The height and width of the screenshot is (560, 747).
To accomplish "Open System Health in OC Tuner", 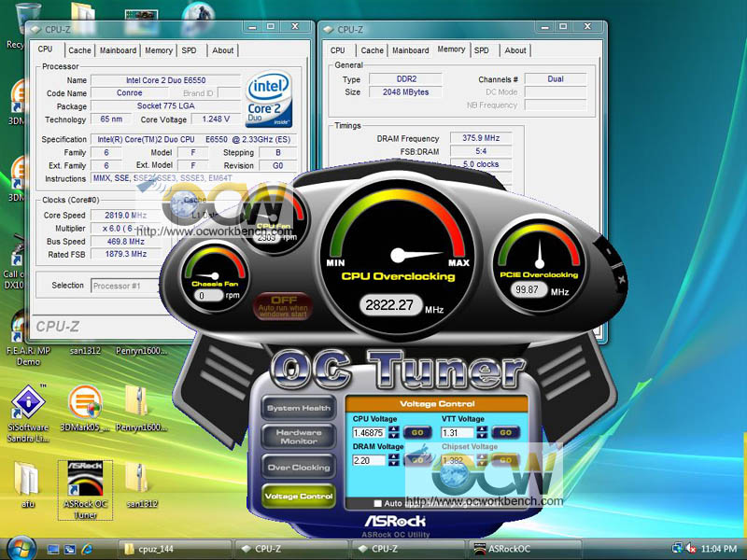I will [299, 408].
